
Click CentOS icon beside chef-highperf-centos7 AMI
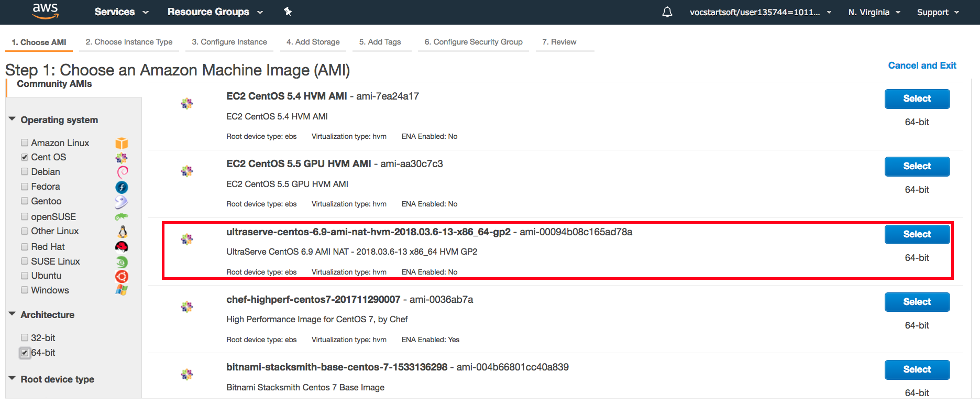click(x=187, y=307)
